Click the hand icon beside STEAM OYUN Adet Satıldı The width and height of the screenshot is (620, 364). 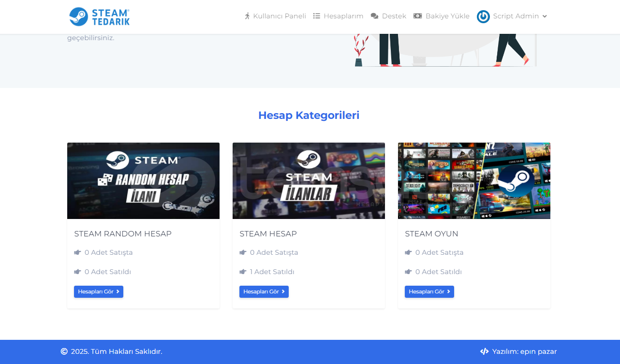click(x=408, y=272)
